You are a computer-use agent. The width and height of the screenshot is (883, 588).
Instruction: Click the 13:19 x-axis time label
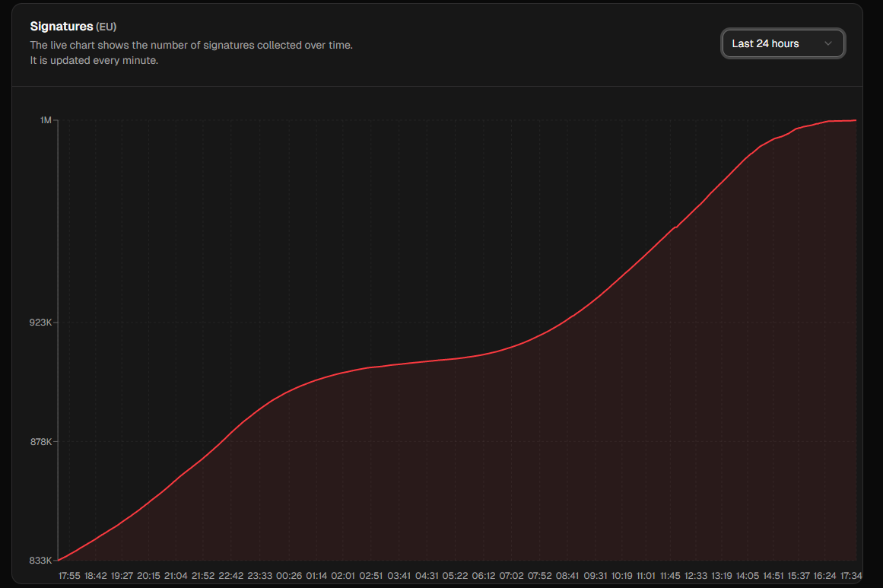[721, 576]
